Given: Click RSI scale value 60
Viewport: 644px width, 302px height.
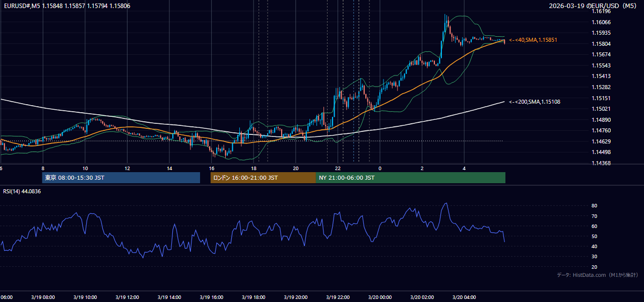Looking at the screenshot, I should click(595, 226).
